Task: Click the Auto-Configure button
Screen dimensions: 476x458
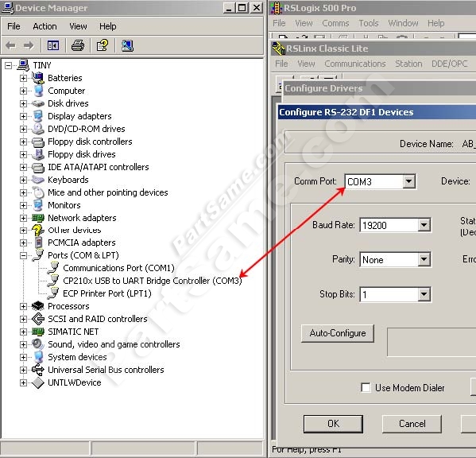Action: pos(338,333)
